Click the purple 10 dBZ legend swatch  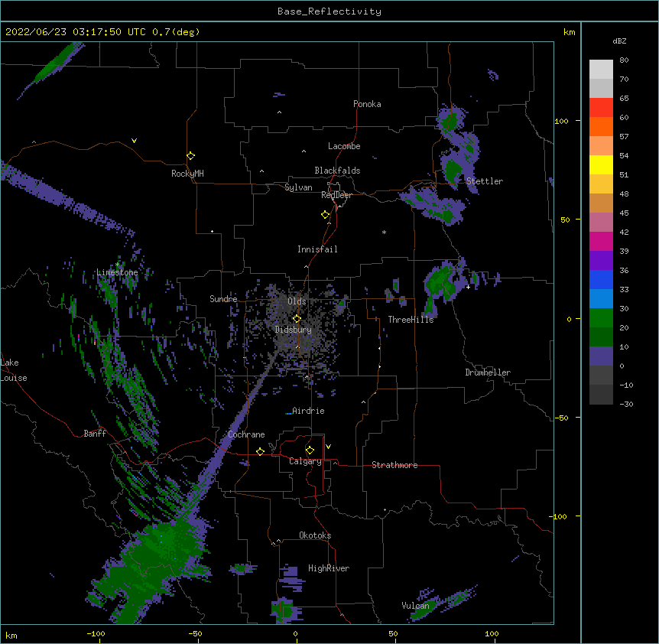601,356
